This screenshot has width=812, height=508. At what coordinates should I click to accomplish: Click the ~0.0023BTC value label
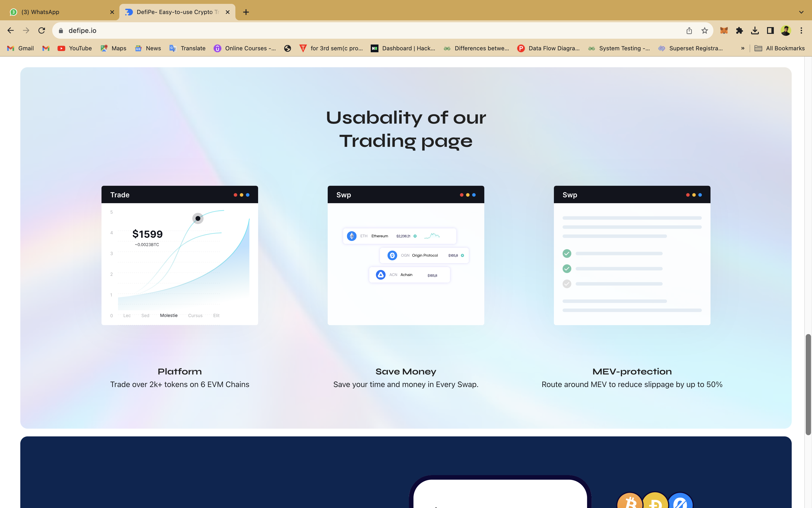click(x=147, y=245)
